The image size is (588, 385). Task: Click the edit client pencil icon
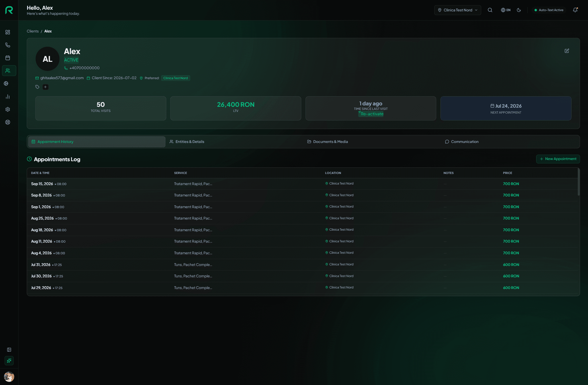point(567,51)
